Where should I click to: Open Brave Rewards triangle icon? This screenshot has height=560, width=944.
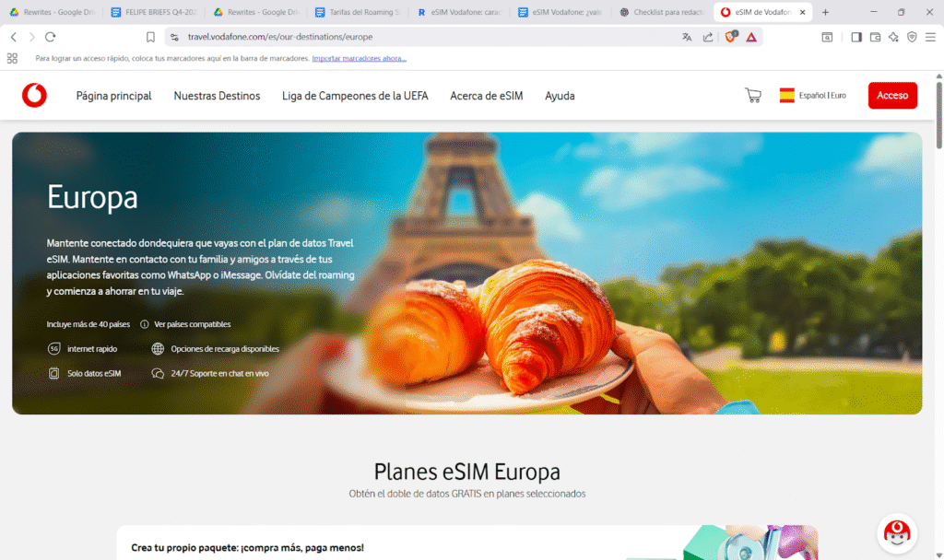[751, 37]
